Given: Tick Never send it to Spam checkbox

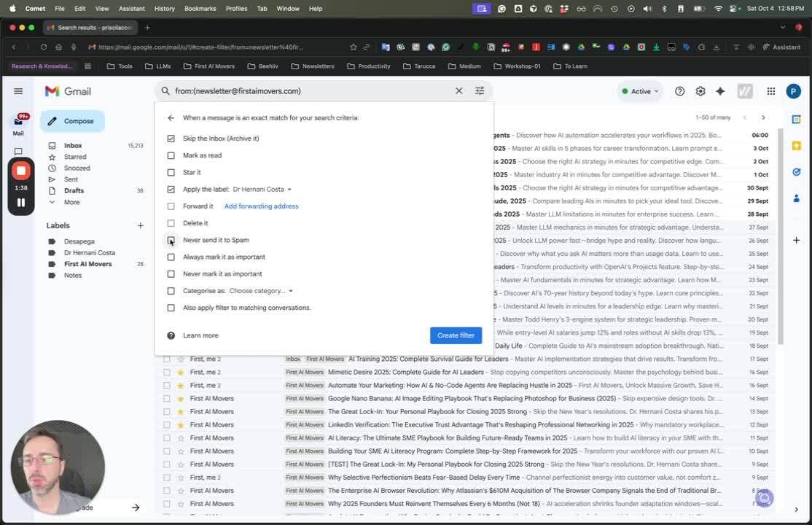Looking at the screenshot, I should 171,240.
